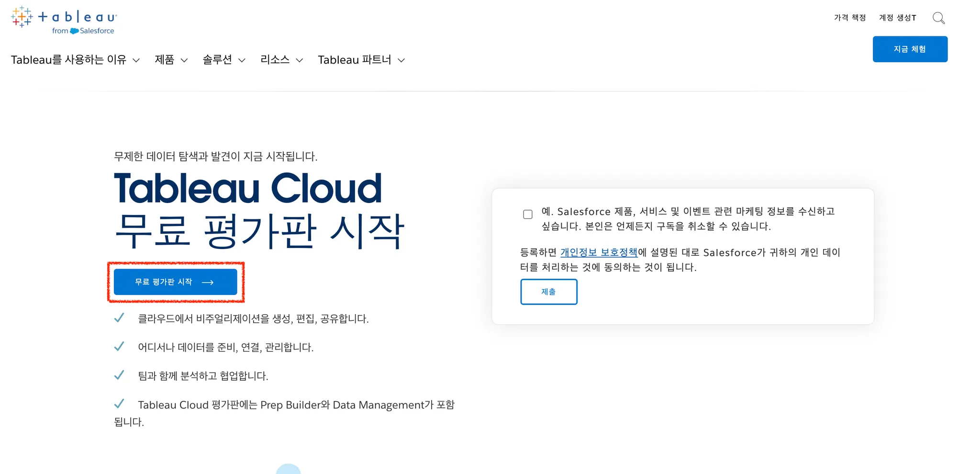Open 'Tableau를 사용하는 이유' menu item
Image resolution: width=980 pixels, height=474 pixels.
(x=68, y=60)
